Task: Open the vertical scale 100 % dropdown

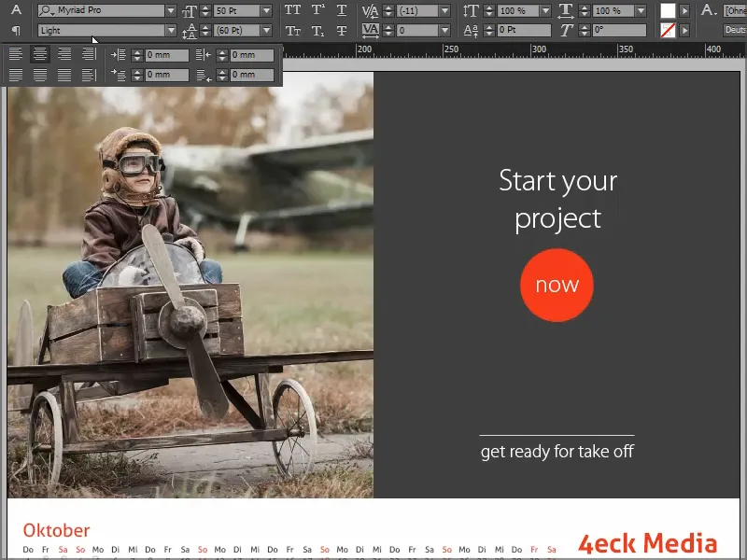Action: [x=545, y=10]
